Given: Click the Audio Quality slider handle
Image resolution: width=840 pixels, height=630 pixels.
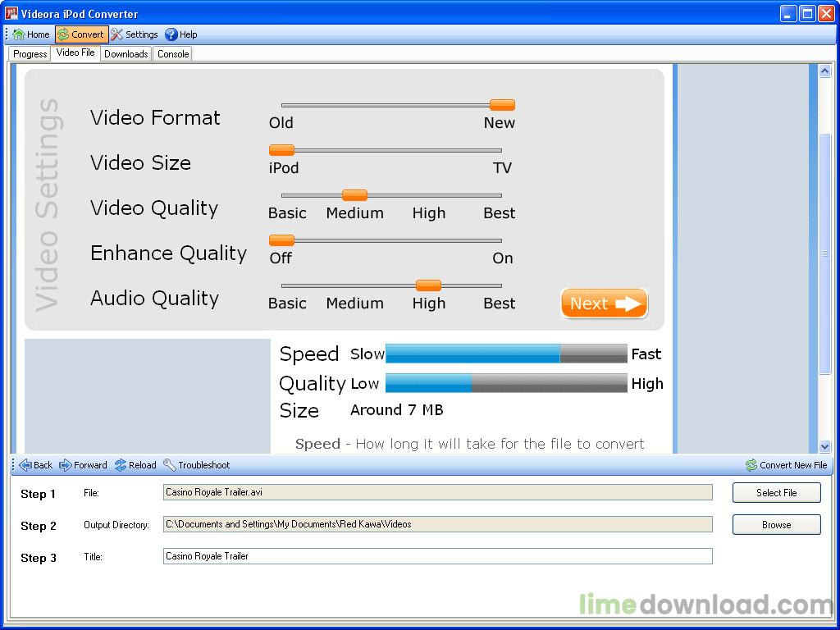Looking at the screenshot, I should point(428,285).
